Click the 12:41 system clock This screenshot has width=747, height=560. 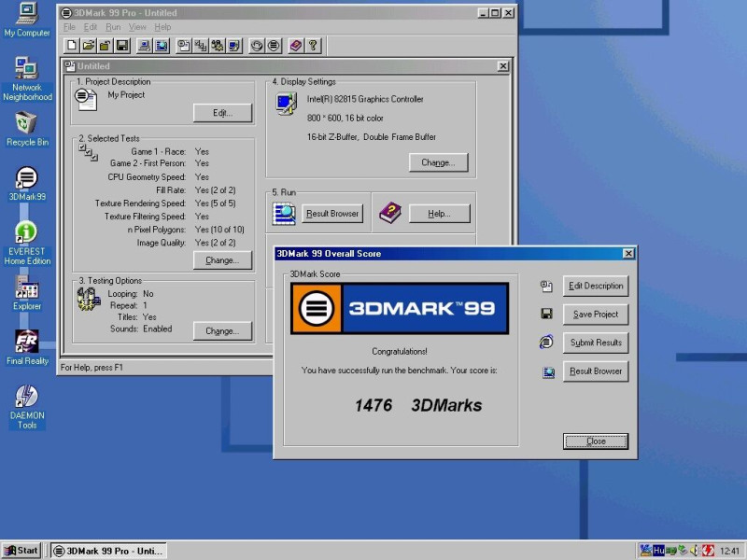(x=729, y=552)
